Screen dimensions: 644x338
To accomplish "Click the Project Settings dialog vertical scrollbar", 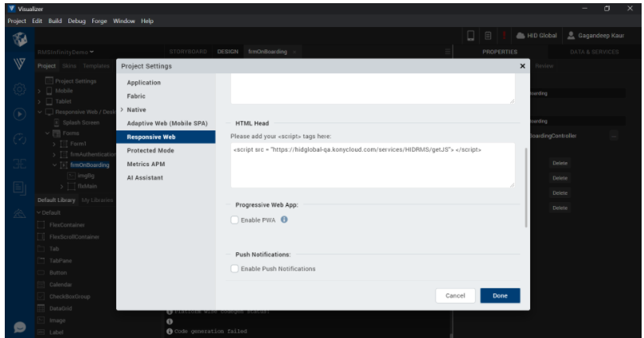I will pyautogui.click(x=525, y=188).
